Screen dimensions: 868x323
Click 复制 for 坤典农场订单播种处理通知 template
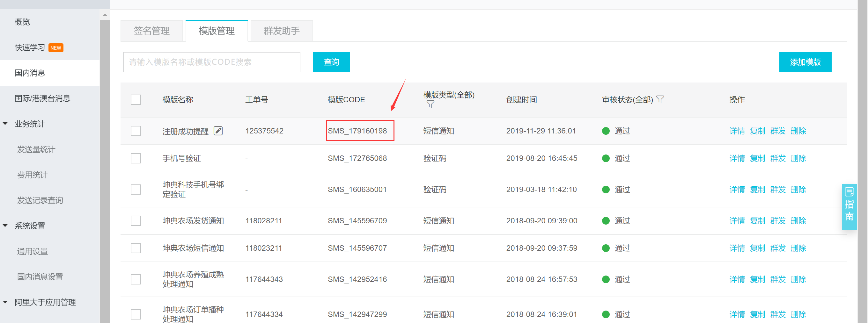click(757, 314)
